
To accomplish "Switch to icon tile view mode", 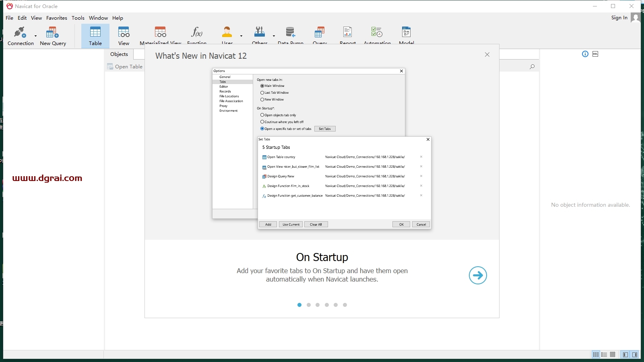I will [596, 355].
